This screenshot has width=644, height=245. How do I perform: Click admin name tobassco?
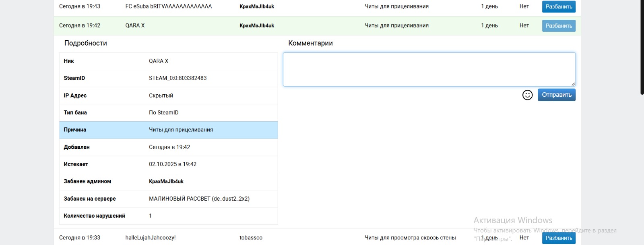(x=251, y=238)
